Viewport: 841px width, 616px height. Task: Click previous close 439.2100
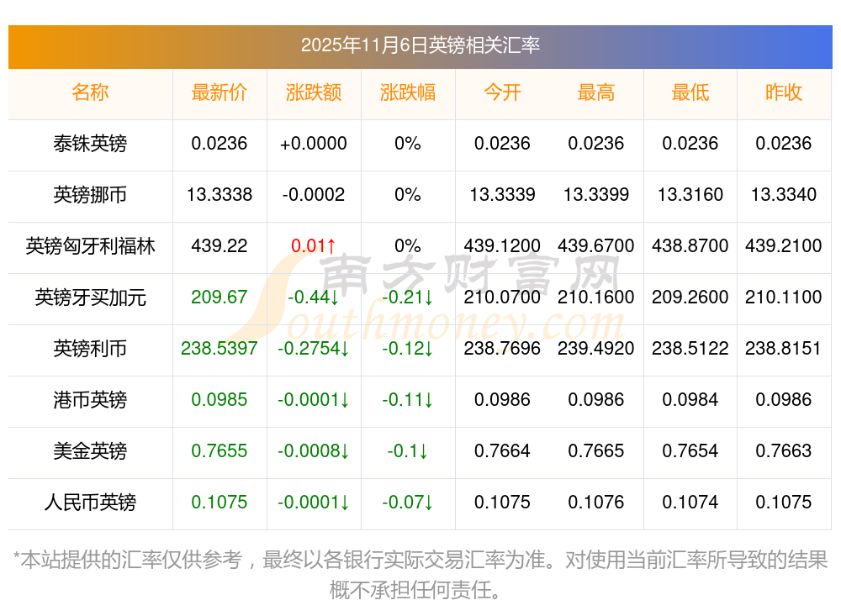784,246
